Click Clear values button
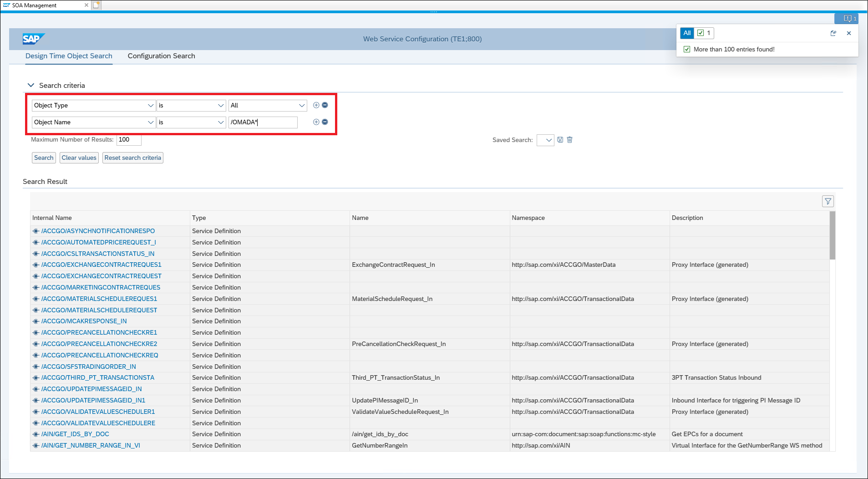 (x=79, y=158)
